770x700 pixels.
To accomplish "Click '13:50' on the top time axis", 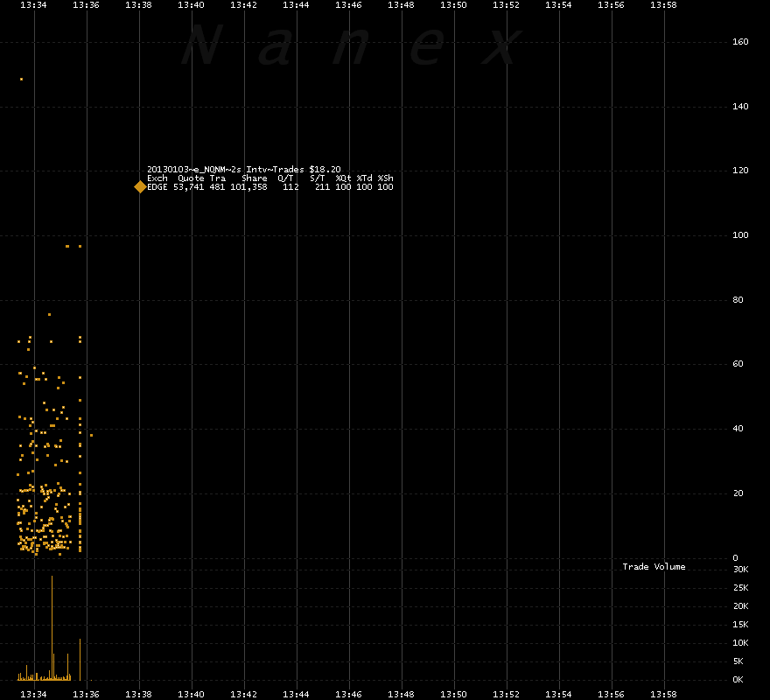I will [453, 5].
